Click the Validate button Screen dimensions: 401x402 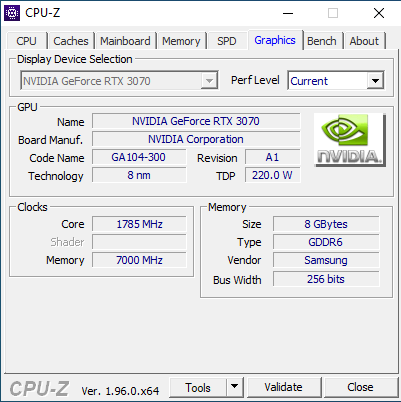pos(283,387)
